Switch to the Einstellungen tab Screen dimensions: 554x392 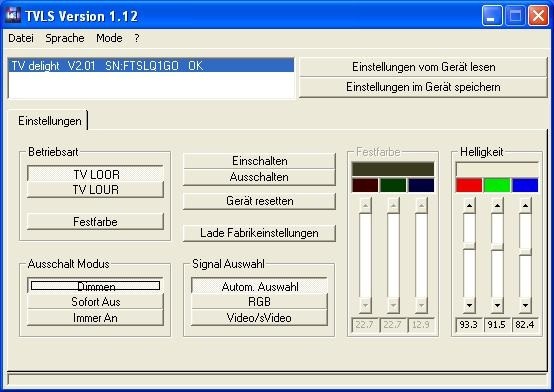50,121
